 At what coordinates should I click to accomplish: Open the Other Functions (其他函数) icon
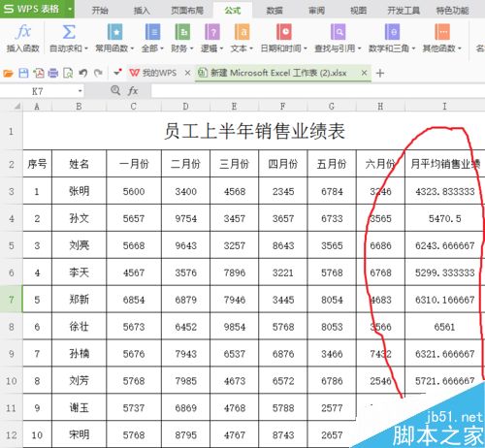tap(442, 32)
